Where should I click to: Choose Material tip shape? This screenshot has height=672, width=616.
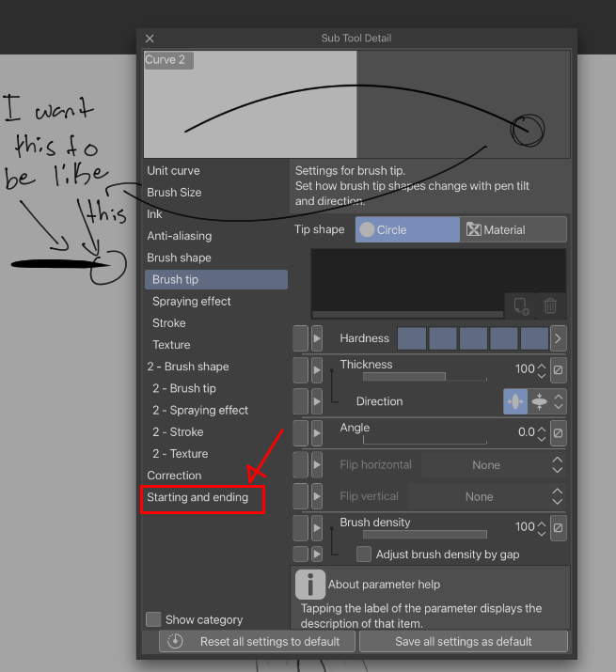[x=513, y=230]
